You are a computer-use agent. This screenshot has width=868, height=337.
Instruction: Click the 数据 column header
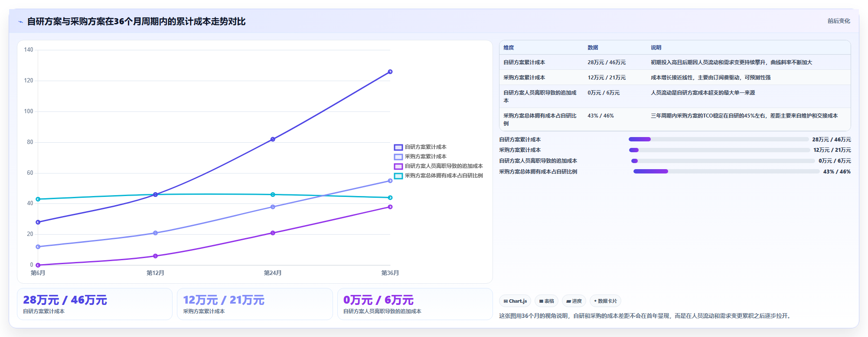pyautogui.click(x=593, y=48)
